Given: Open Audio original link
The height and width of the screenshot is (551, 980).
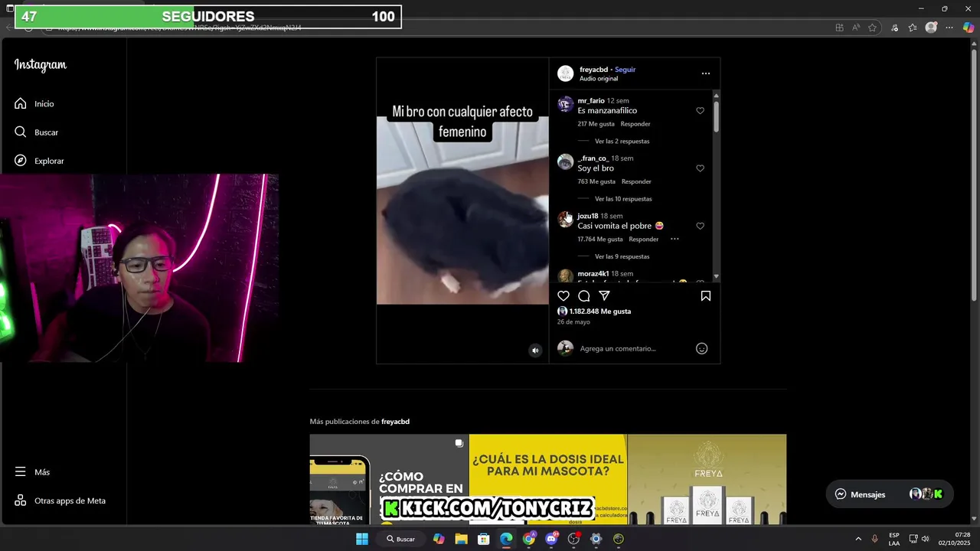Looking at the screenshot, I should pyautogui.click(x=598, y=79).
